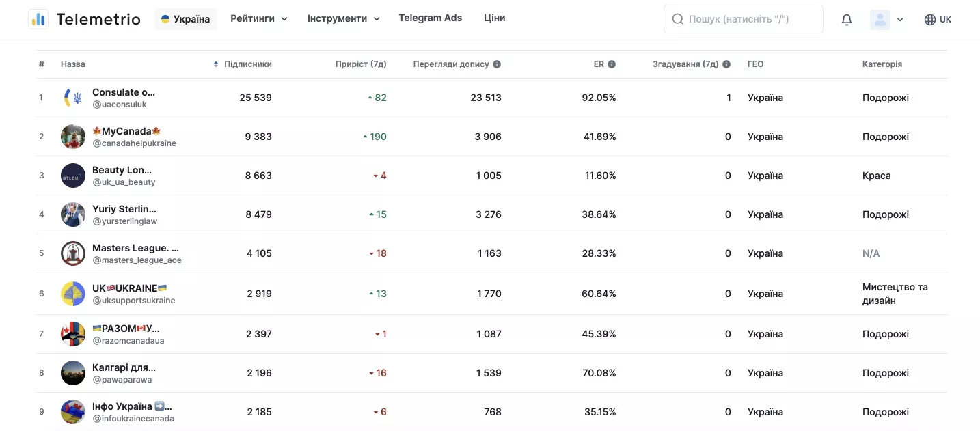Open the notifications bell

[x=847, y=20]
